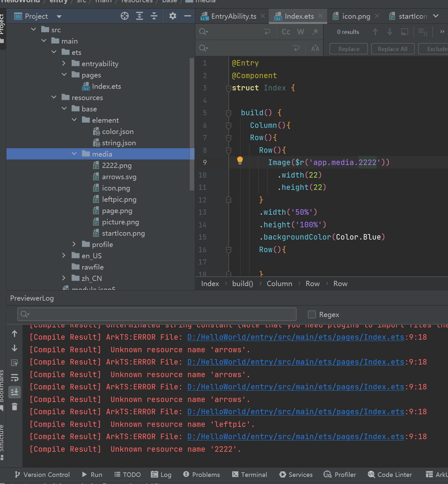Check the Regex checkbox in PreviewerLog

click(312, 314)
